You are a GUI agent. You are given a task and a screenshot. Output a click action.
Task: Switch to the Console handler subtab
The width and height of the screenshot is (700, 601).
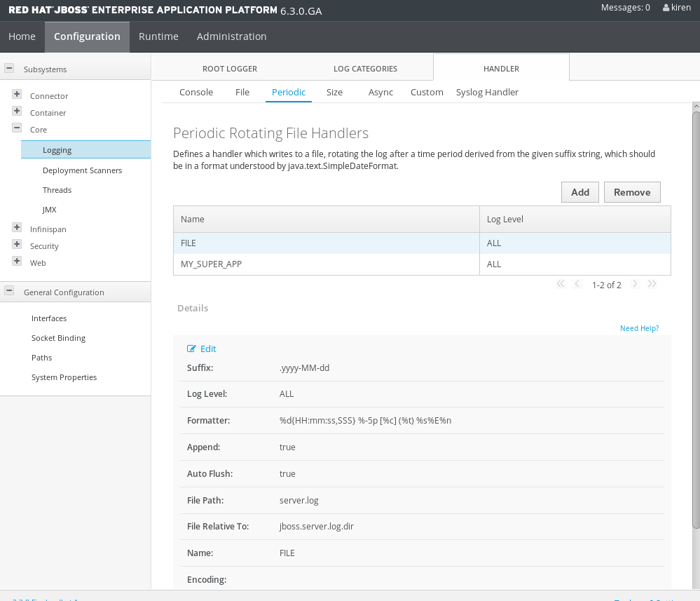pyautogui.click(x=195, y=92)
